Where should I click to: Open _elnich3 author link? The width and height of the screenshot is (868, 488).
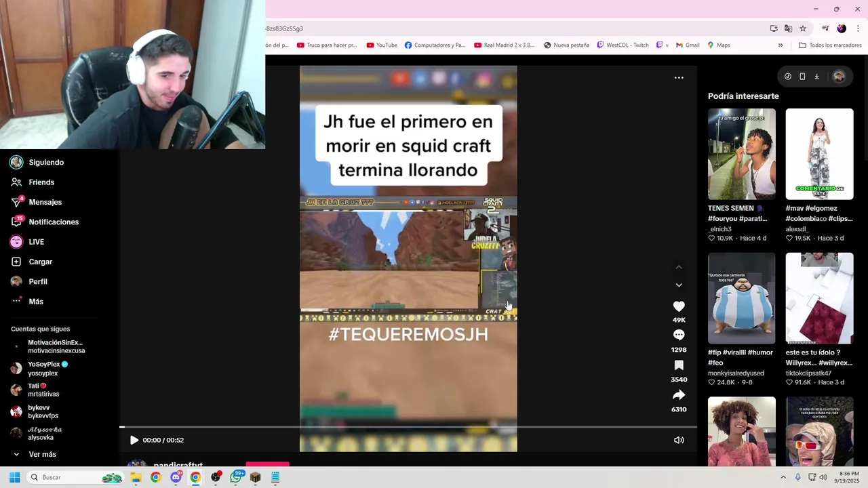coord(719,229)
